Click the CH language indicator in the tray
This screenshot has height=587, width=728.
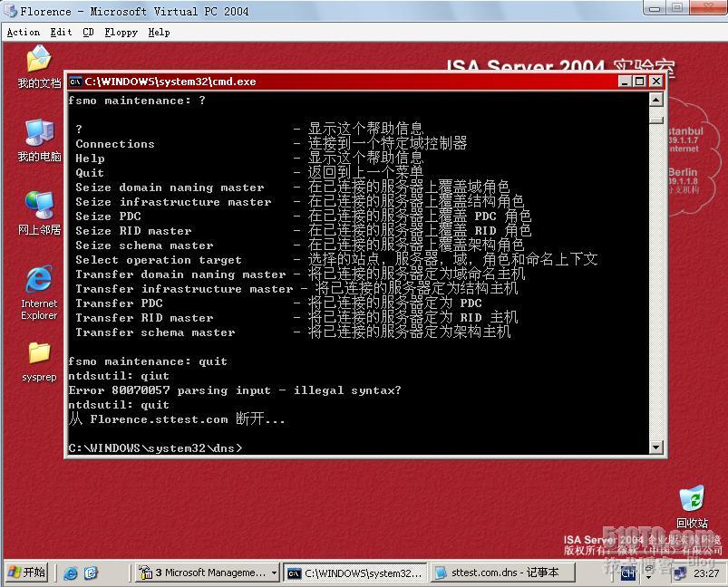coord(627,573)
